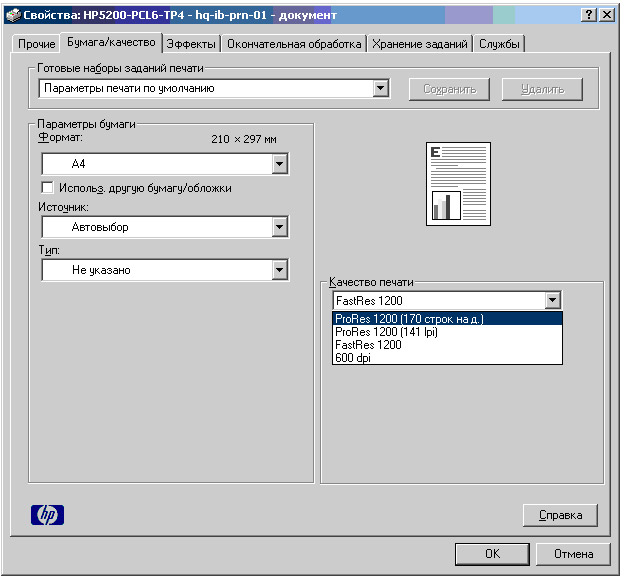Screen dimensions: 626x581
Task: Click the Формат: label
Action: click(x=60, y=137)
